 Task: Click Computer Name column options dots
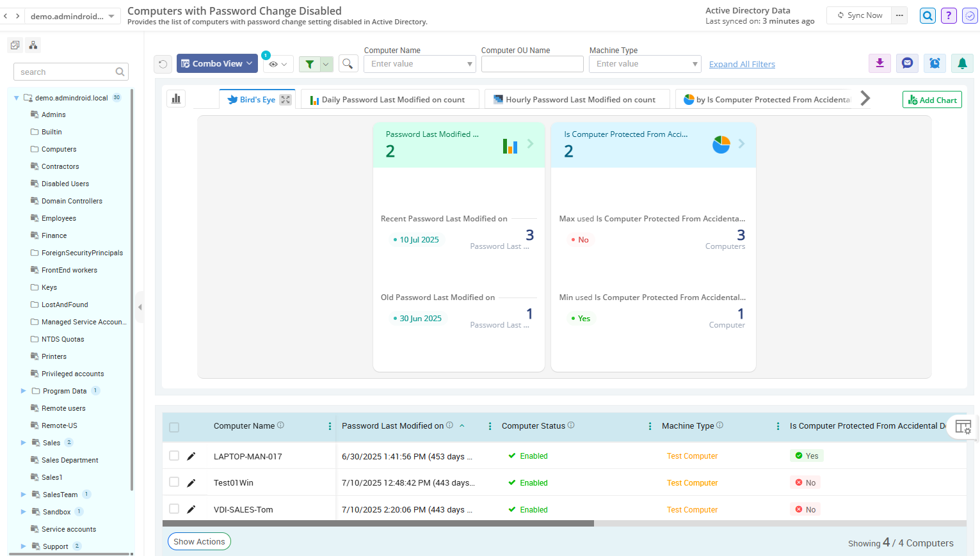[330, 426]
